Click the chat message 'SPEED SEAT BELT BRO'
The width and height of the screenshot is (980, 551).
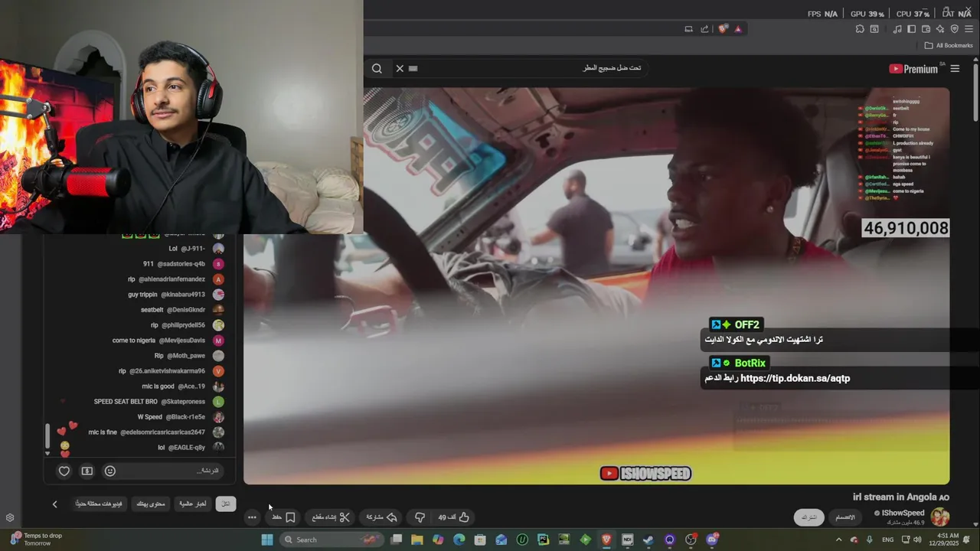pyautogui.click(x=126, y=402)
